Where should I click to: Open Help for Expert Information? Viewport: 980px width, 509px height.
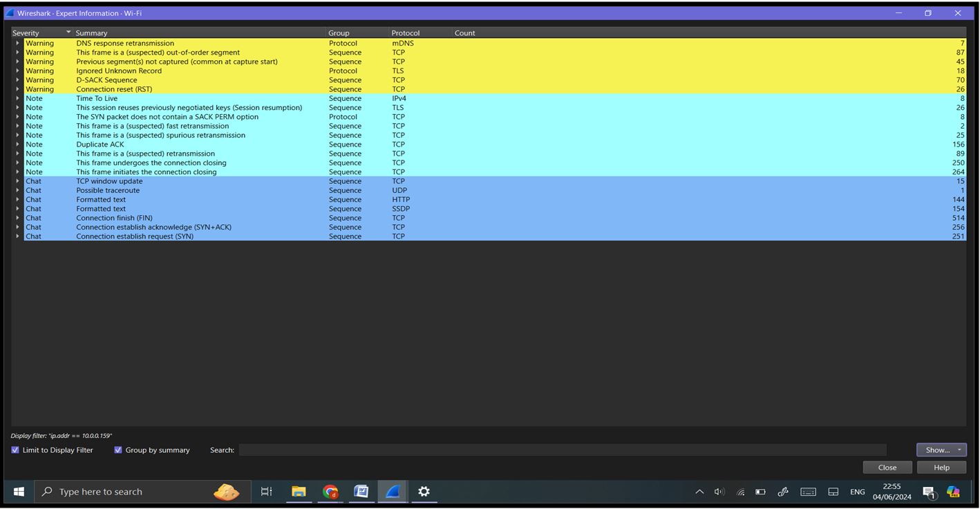[x=941, y=467]
